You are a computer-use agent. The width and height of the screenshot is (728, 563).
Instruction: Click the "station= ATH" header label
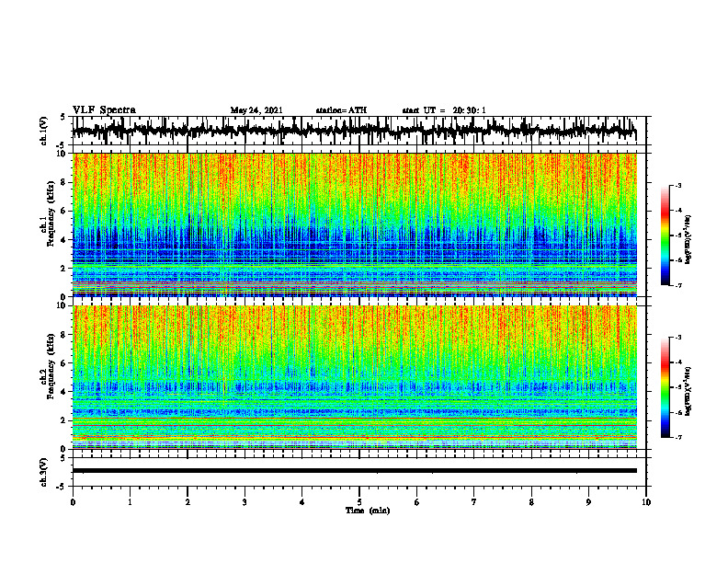(341, 110)
